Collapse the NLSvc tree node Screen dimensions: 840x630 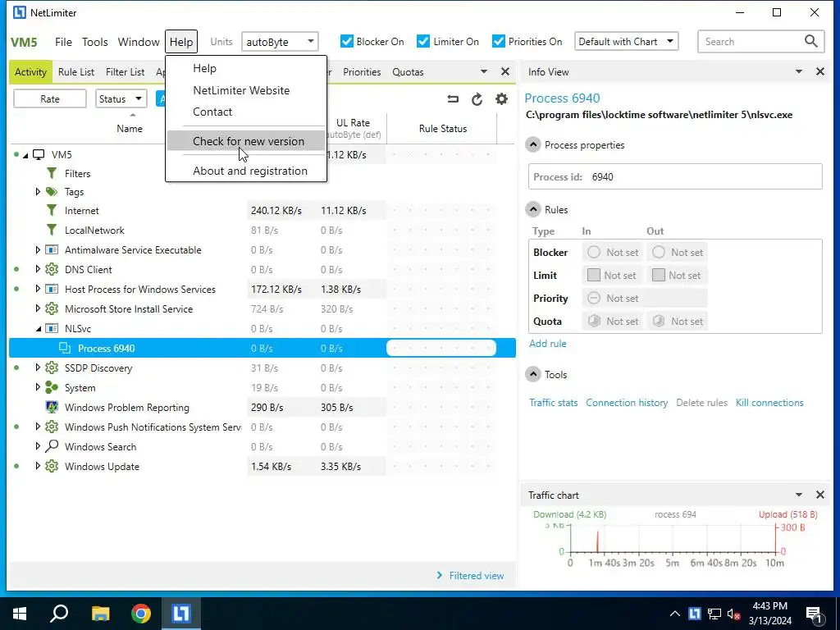pos(38,329)
